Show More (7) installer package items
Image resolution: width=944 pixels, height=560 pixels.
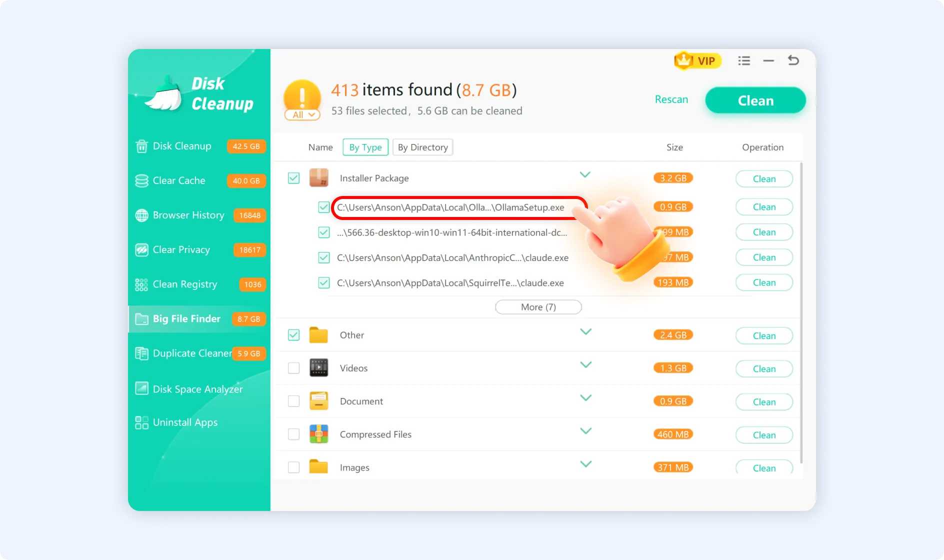coord(538,306)
